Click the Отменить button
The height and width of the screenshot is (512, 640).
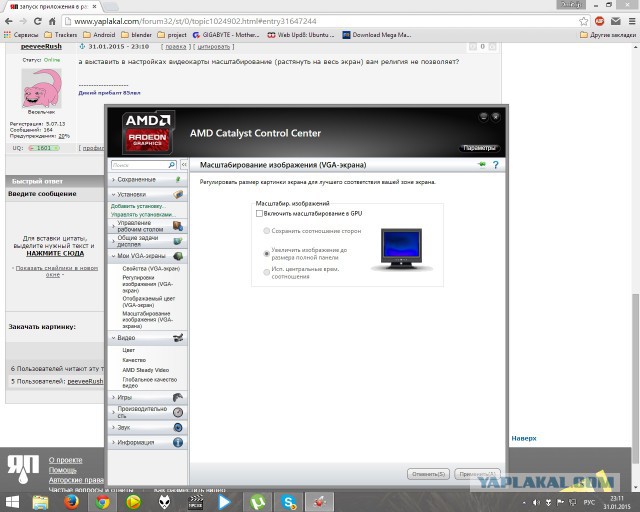(428, 473)
